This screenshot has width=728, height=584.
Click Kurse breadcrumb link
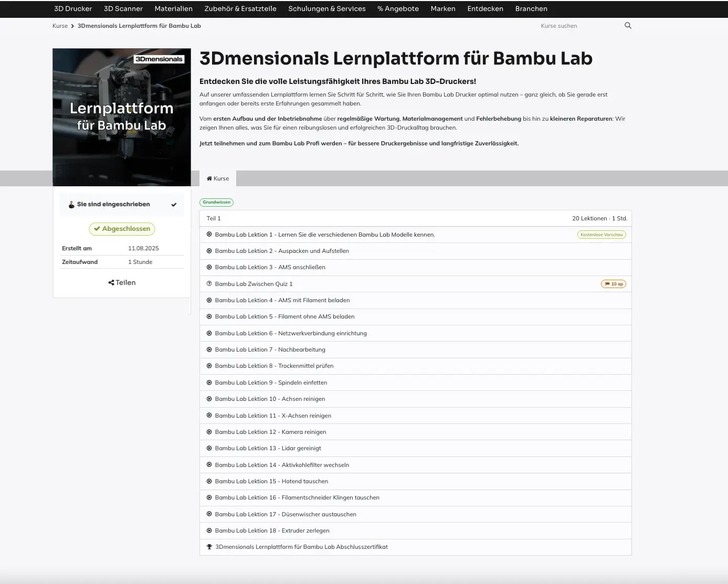pos(60,26)
